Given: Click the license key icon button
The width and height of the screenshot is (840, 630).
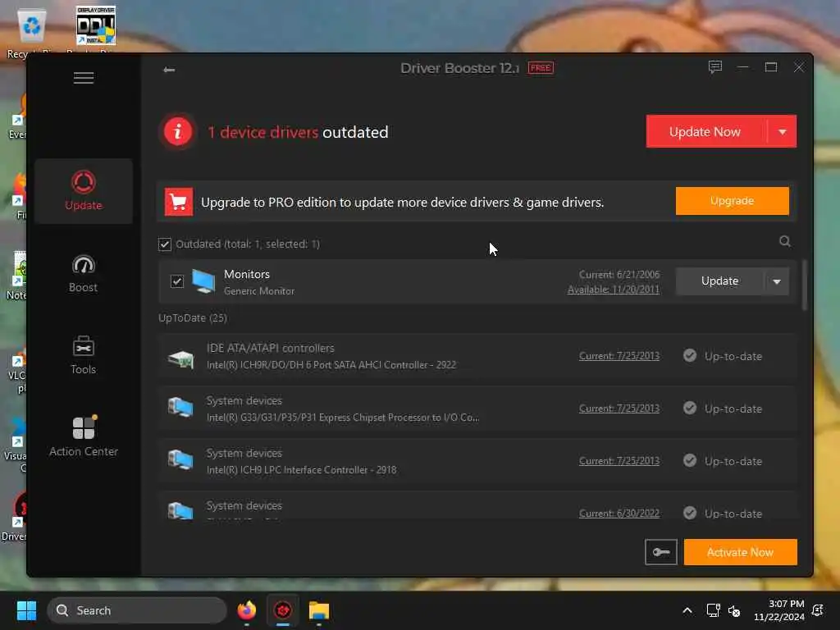Looking at the screenshot, I should (660, 552).
